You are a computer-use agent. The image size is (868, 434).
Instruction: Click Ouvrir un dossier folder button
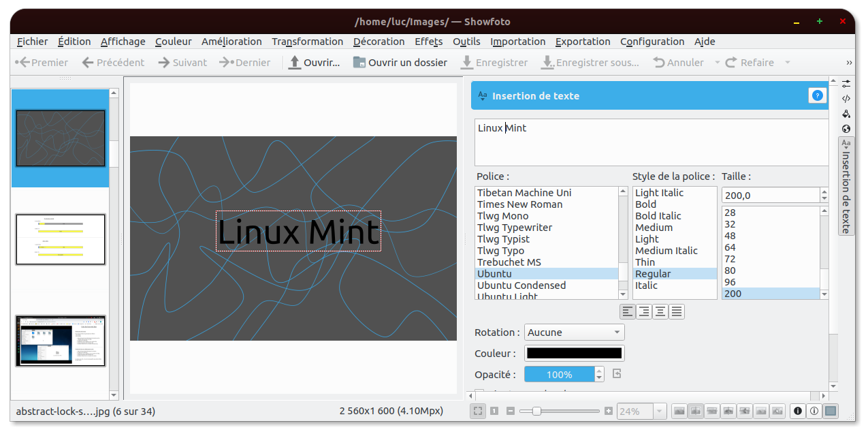(x=400, y=62)
